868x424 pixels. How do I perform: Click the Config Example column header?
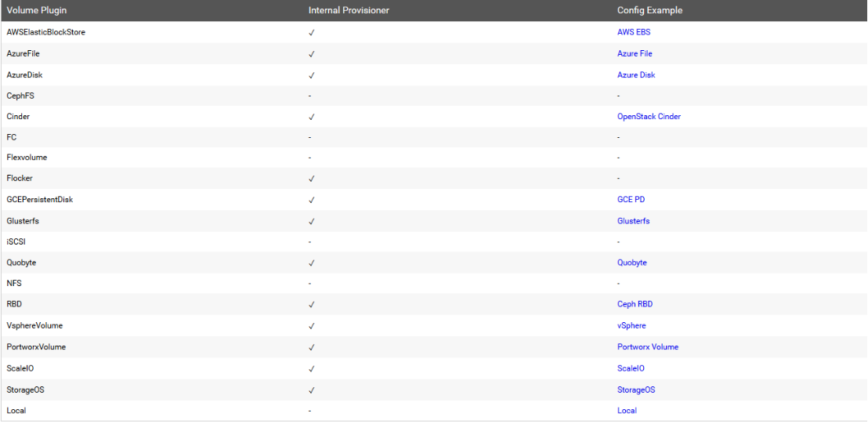[649, 10]
